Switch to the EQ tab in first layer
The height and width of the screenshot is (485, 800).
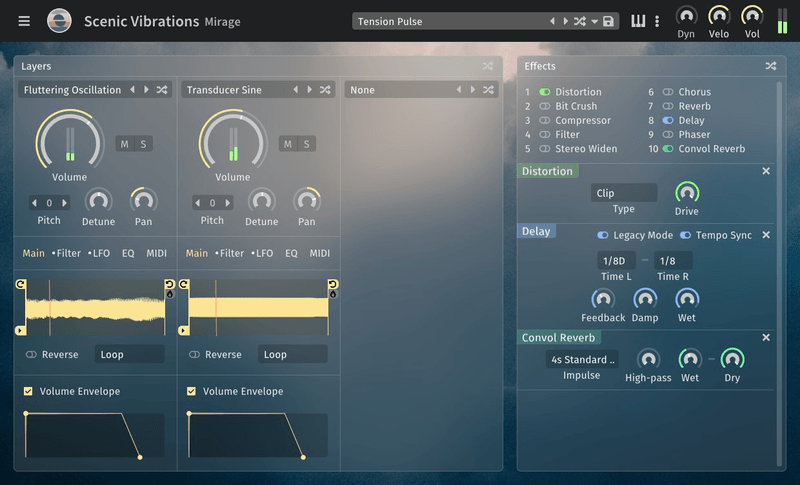(128, 253)
